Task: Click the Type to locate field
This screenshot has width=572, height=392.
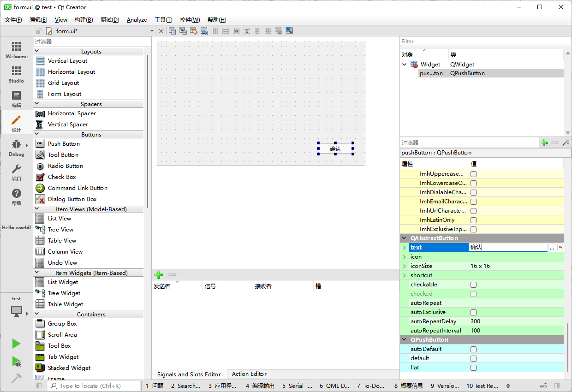Action: coord(94,386)
